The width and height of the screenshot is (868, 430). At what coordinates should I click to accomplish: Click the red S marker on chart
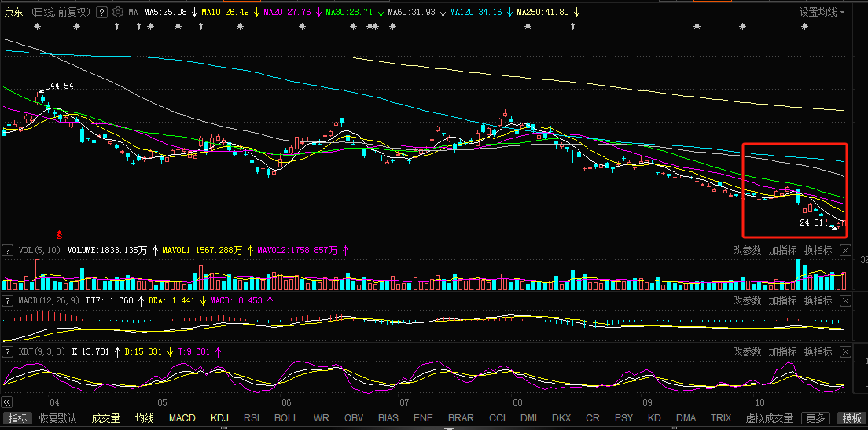[x=60, y=234]
